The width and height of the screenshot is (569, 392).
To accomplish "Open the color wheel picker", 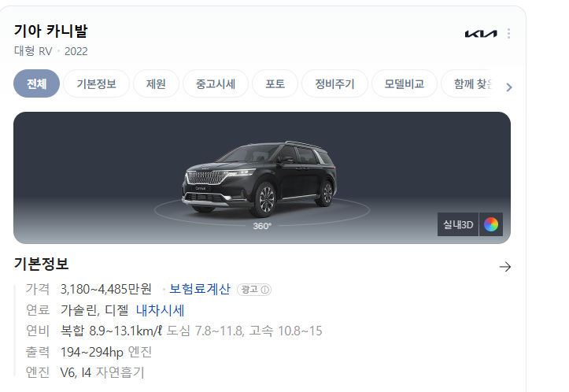I will click(491, 224).
